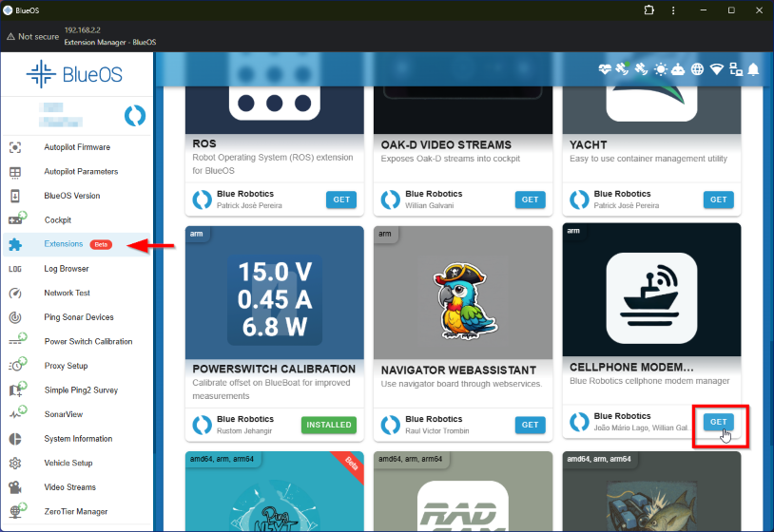This screenshot has width=774, height=532.
Task: Open the wired network connection icon
Action: pyautogui.click(x=735, y=69)
